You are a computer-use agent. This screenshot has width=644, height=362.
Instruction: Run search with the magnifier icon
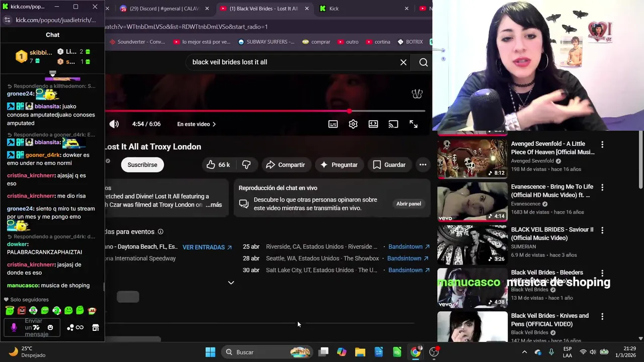(x=424, y=62)
